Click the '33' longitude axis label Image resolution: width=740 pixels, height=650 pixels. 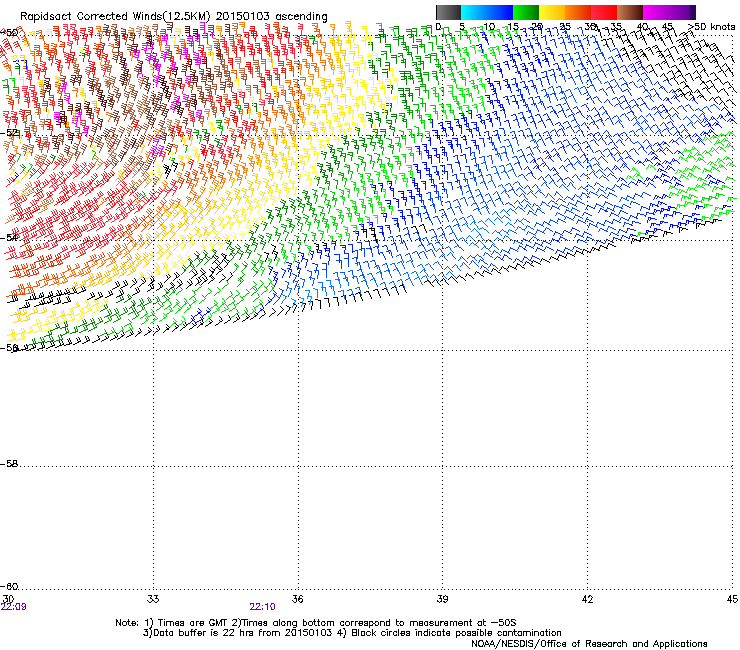(153, 599)
